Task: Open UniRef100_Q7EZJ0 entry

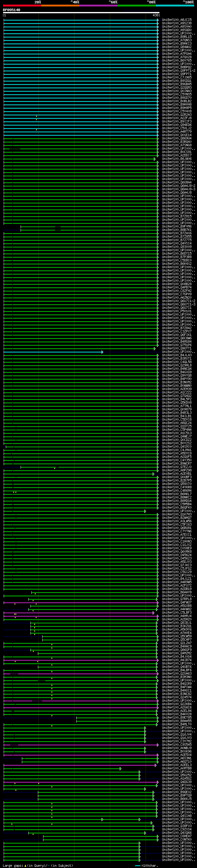Action: pyautogui.click(x=177, y=467)
